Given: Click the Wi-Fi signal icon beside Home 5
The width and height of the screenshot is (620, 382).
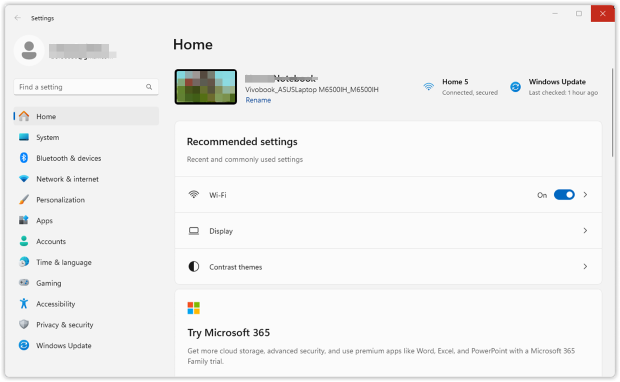Looking at the screenshot, I should 429,87.
